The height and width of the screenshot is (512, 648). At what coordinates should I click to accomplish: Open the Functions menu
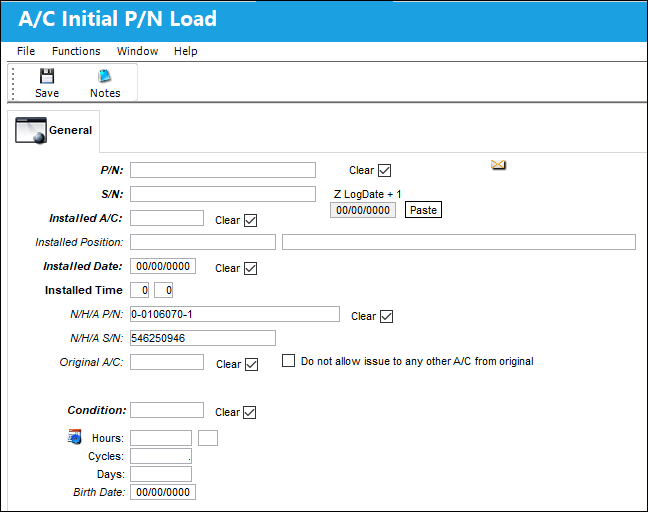(x=76, y=51)
